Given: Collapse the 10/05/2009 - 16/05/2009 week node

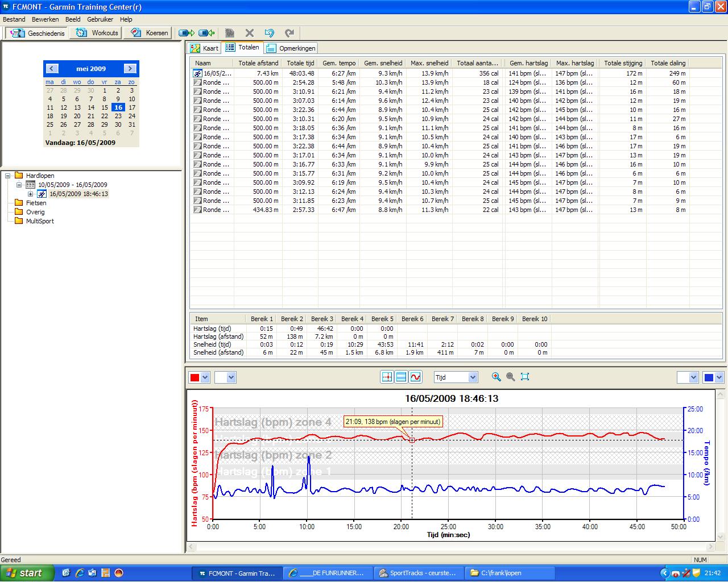Looking at the screenshot, I should [19, 185].
